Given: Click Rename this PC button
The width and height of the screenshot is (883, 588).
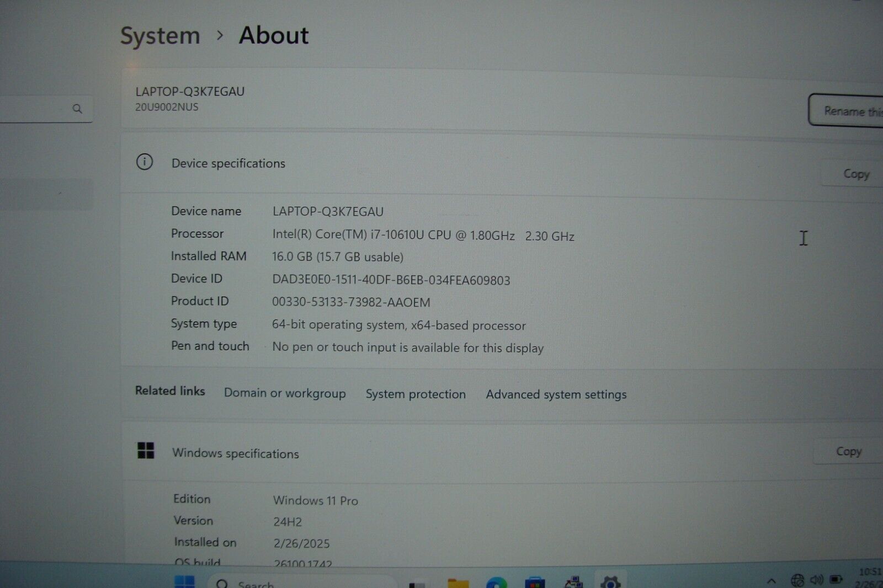Looking at the screenshot, I should tap(845, 110).
